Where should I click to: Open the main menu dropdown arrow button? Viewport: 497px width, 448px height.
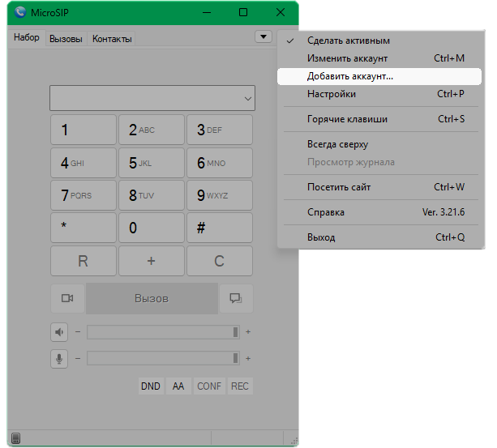(x=263, y=36)
